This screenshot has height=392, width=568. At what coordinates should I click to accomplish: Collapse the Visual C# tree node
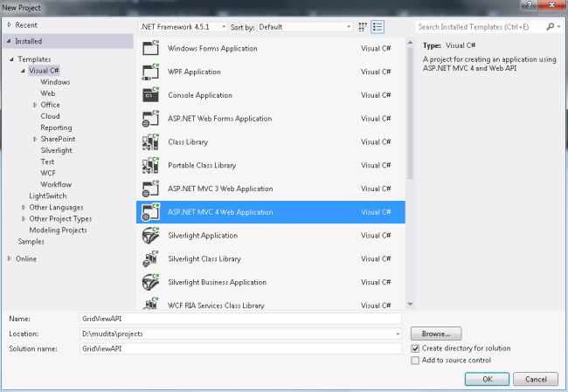(x=23, y=71)
